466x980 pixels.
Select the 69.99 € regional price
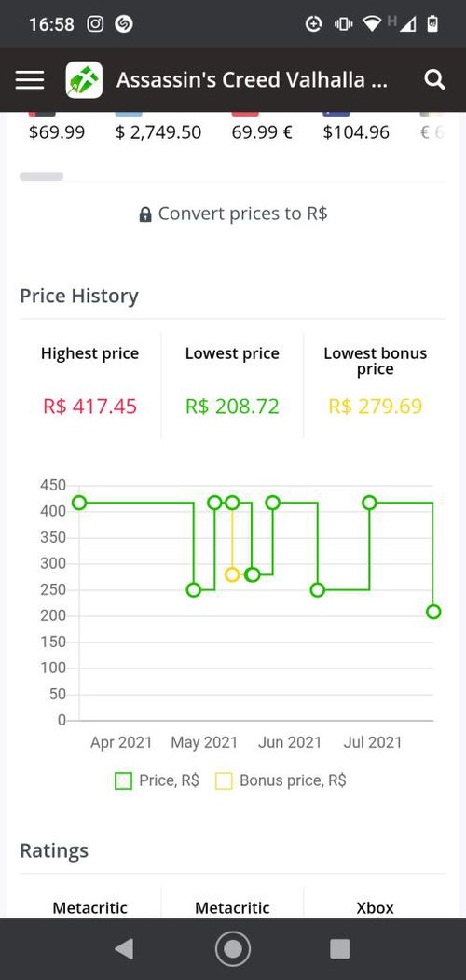(262, 131)
